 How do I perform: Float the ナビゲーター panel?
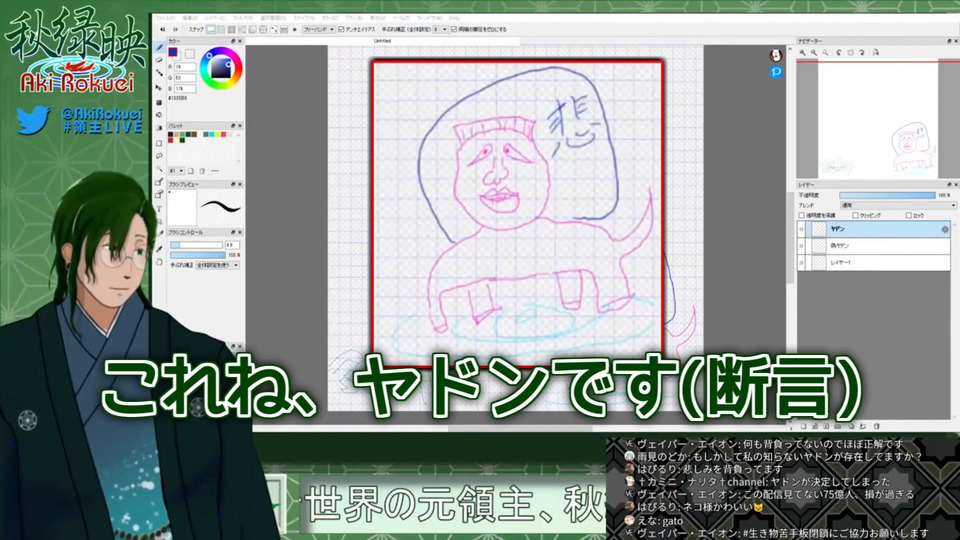point(949,41)
